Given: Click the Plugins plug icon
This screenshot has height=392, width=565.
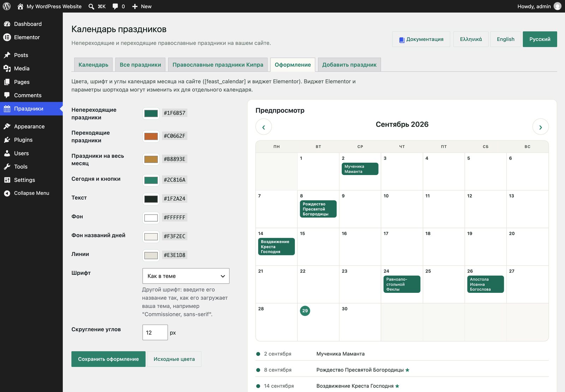Looking at the screenshot, I should click(7, 140).
